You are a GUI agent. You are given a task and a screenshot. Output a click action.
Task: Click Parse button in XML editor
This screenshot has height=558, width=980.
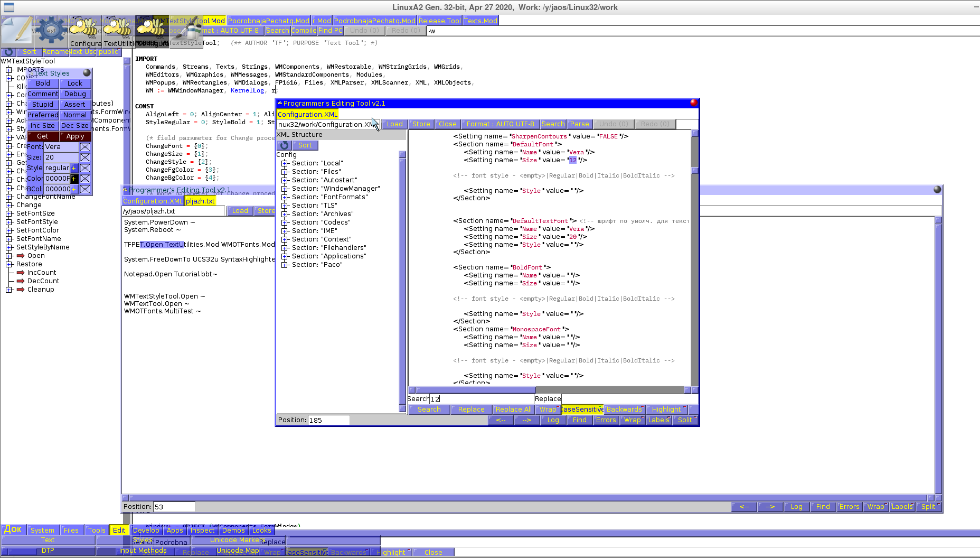point(579,124)
